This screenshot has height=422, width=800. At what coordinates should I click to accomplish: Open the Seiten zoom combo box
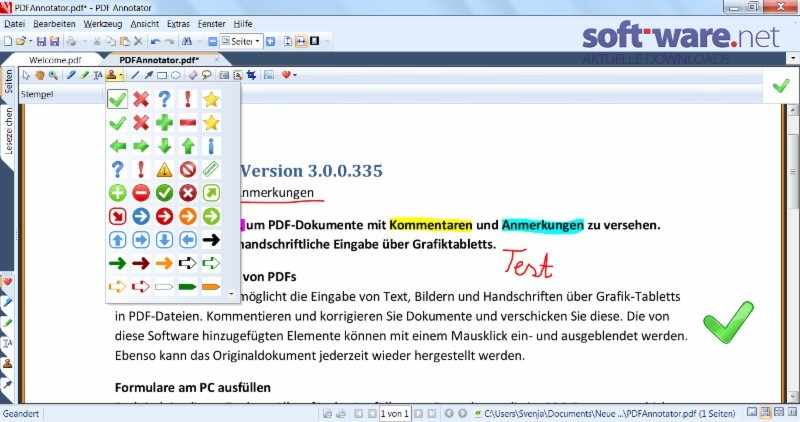pos(241,41)
